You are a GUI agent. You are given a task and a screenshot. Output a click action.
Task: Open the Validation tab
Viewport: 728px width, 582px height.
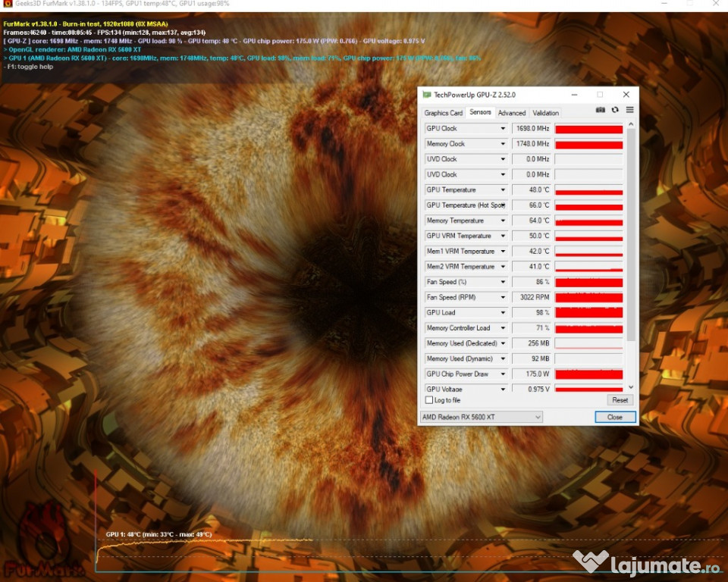pyautogui.click(x=545, y=113)
